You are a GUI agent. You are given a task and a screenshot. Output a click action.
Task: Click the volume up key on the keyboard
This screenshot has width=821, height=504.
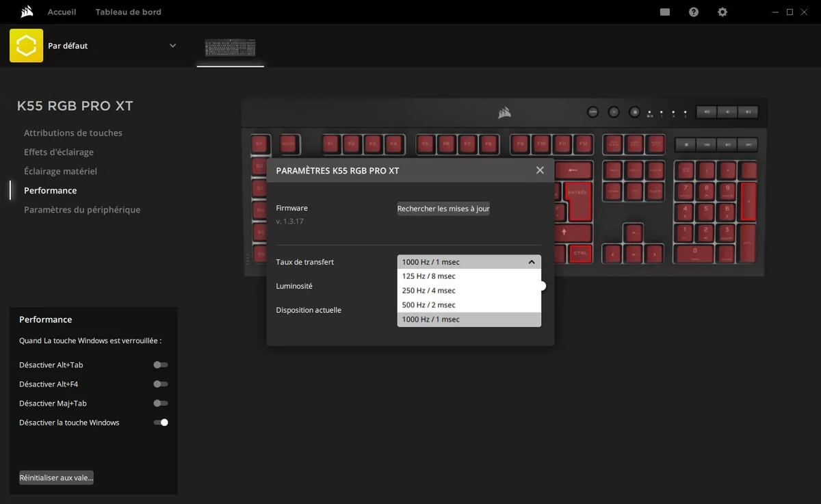(x=748, y=111)
